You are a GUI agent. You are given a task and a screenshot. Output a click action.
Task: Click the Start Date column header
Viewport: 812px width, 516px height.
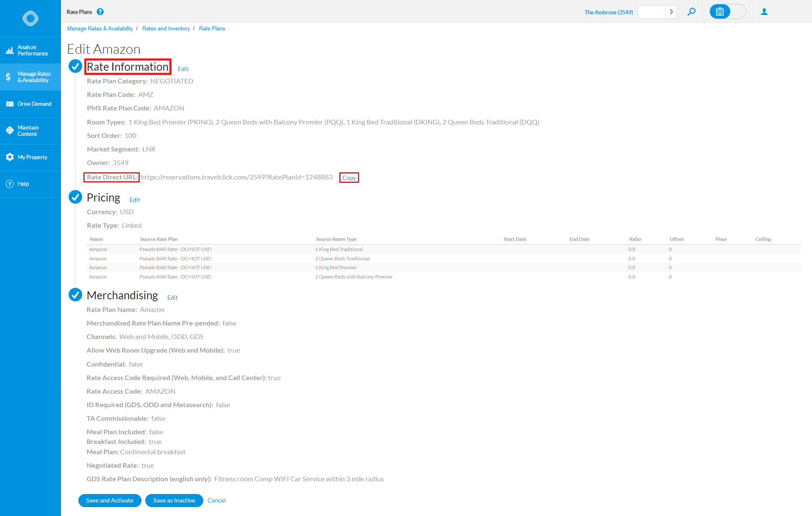pyautogui.click(x=515, y=239)
